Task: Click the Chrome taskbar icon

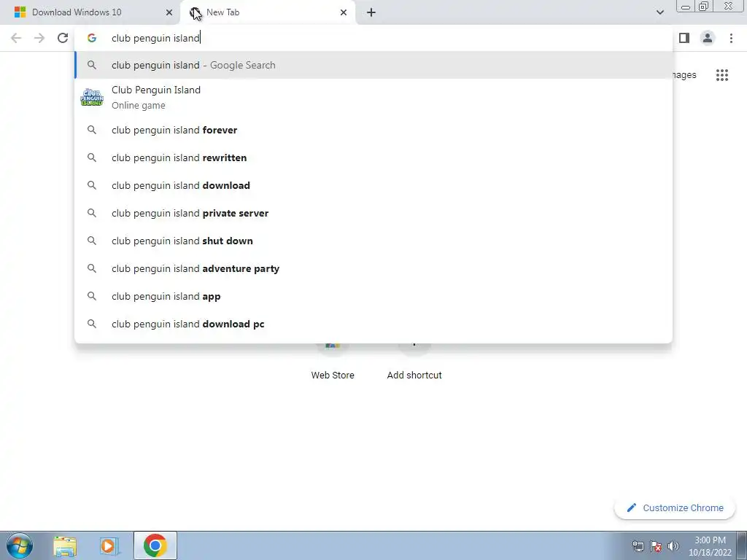Action: [155, 545]
